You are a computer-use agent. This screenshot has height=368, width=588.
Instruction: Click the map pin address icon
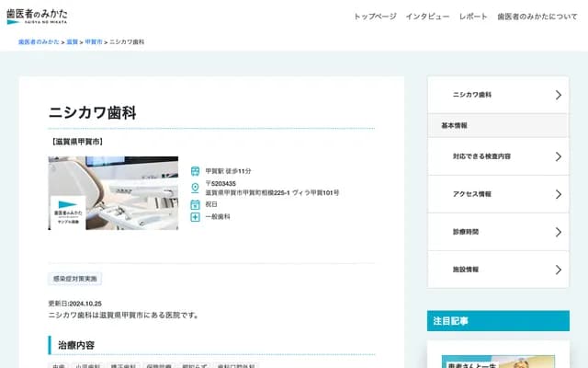(x=195, y=188)
